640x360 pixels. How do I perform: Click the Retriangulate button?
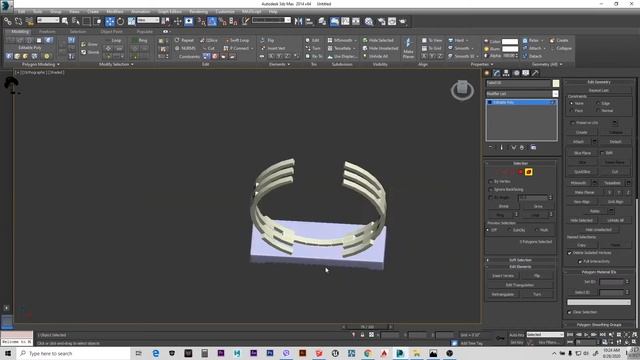pos(503,294)
